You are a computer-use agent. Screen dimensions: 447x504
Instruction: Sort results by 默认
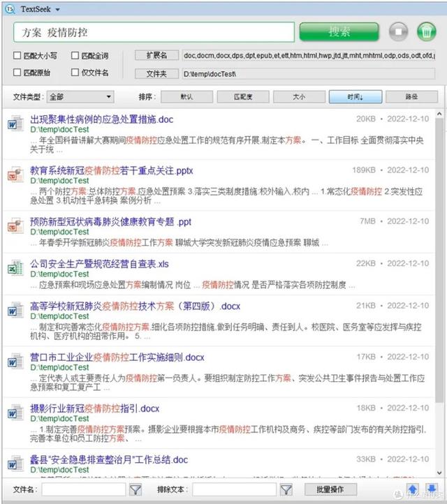click(x=187, y=97)
